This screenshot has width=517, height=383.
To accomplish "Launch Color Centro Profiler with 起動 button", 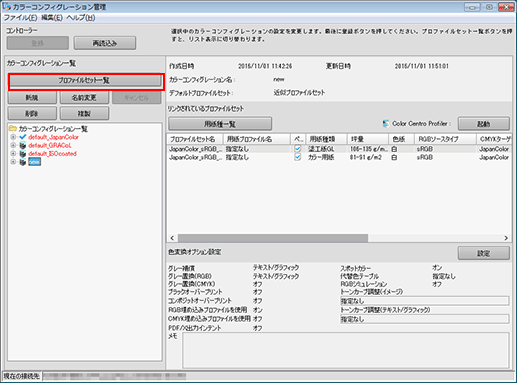I will pos(484,124).
